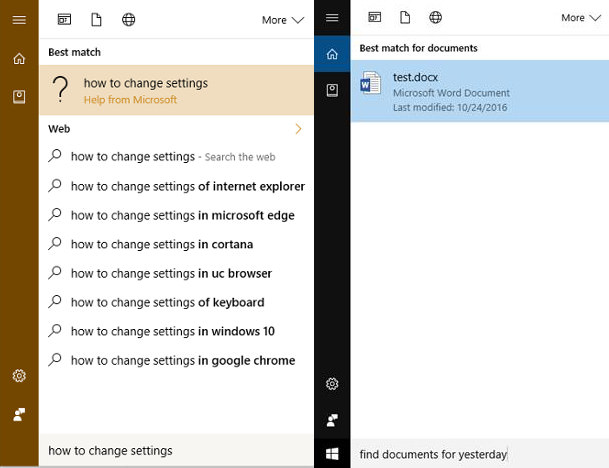Open Notebook icon in brown sidebar
609x468 pixels.
[19, 97]
